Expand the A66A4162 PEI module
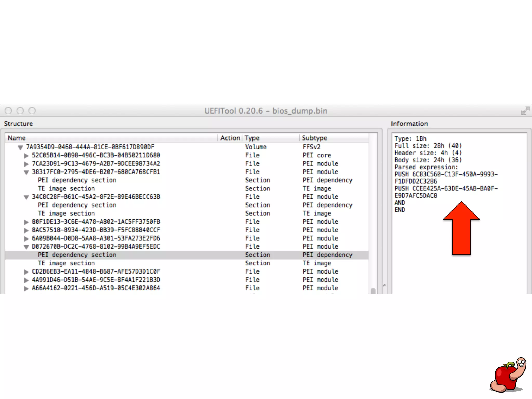Image resolution: width=532 pixels, height=399 pixels. click(26, 288)
